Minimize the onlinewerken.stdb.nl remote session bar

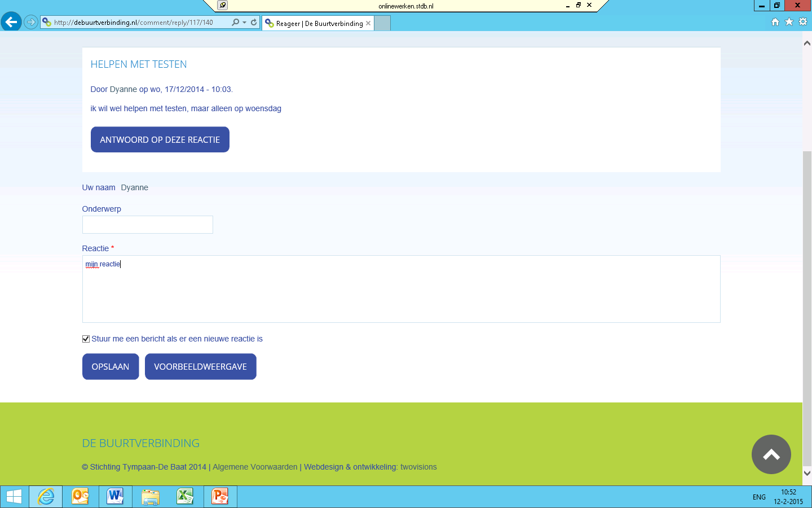click(x=568, y=6)
